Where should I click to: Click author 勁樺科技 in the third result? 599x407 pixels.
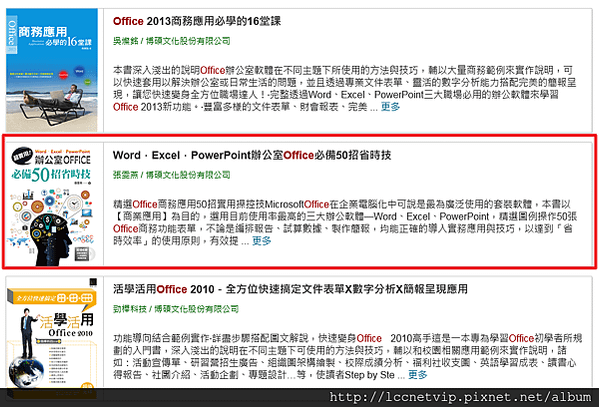coord(130,309)
